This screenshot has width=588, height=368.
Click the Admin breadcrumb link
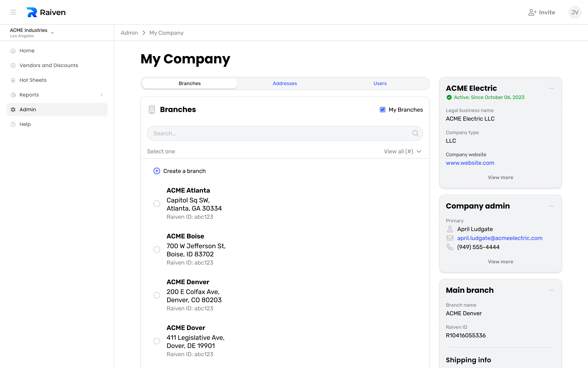(129, 33)
